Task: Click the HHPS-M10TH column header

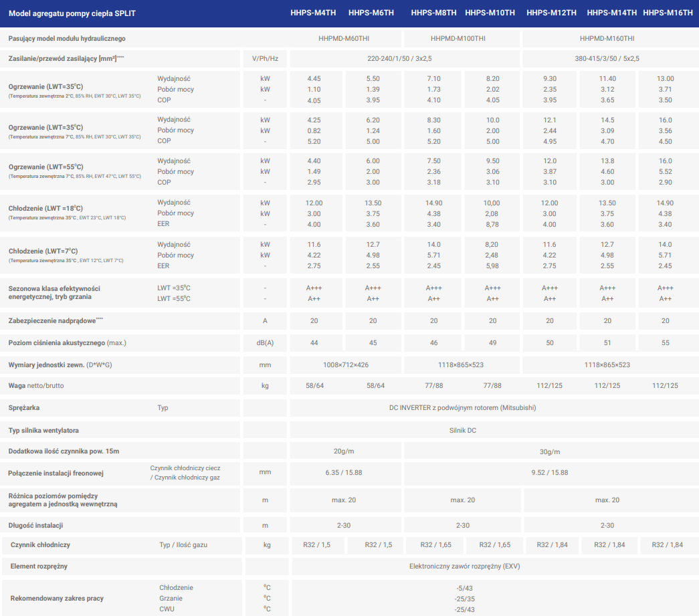Action: tap(490, 13)
